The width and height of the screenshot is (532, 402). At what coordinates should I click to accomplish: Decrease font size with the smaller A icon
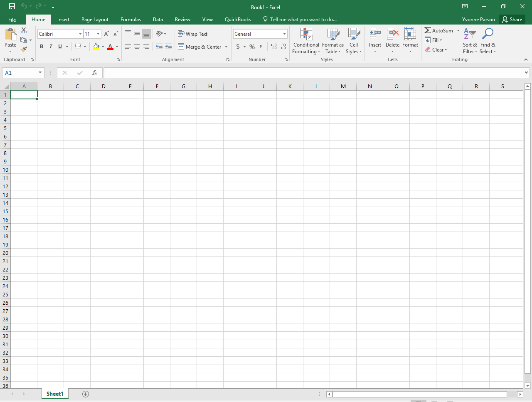pos(116,34)
